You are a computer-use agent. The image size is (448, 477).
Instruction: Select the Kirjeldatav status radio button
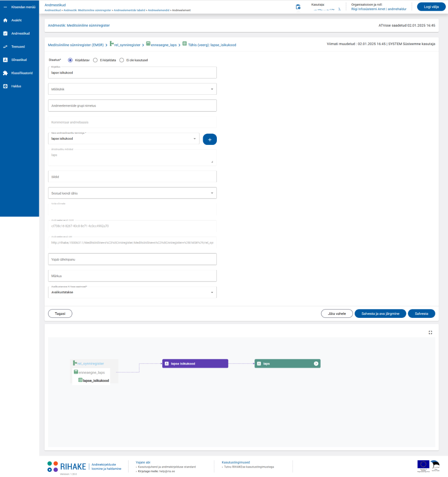click(x=71, y=60)
